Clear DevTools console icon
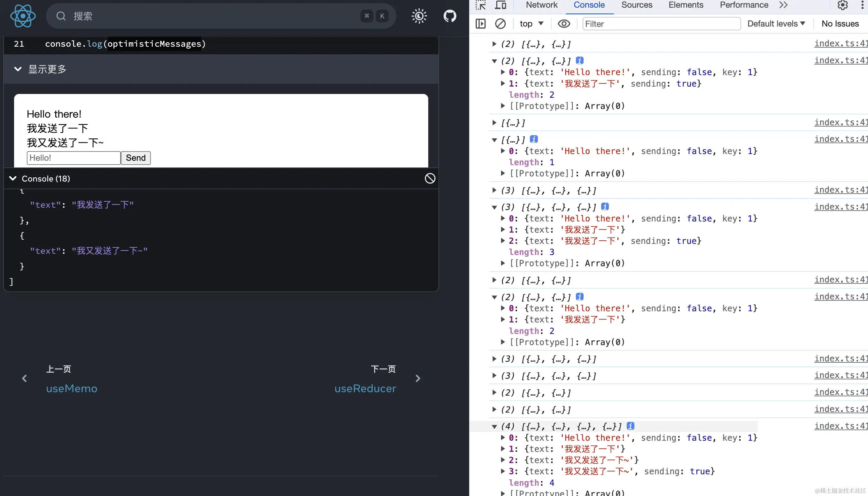 coord(500,24)
